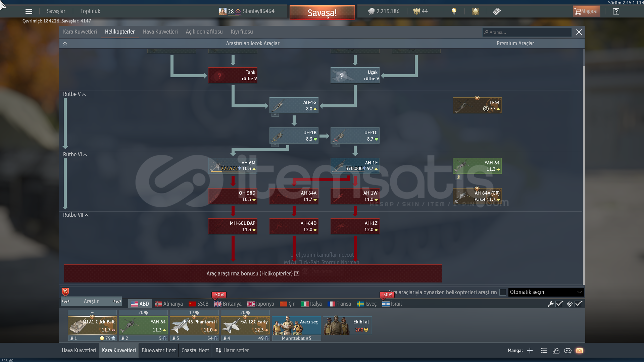Select AH-1F helicopter card
The image size is (644, 362).
[355, 166]
